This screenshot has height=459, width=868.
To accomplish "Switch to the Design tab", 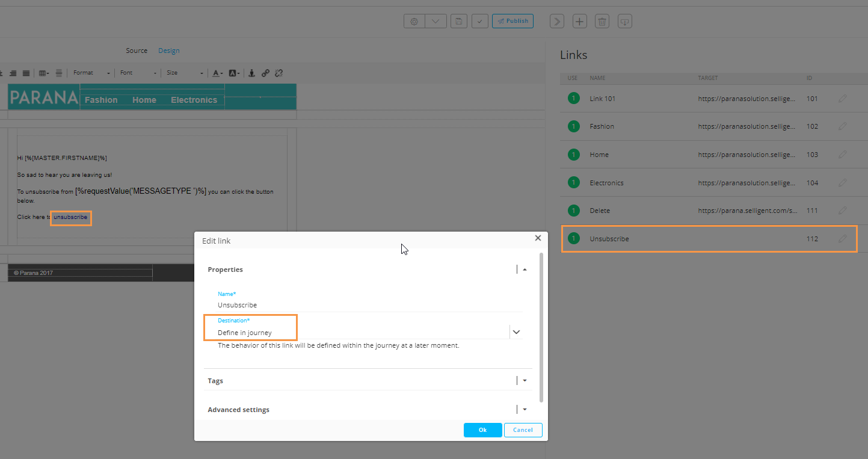I will 168,51.
